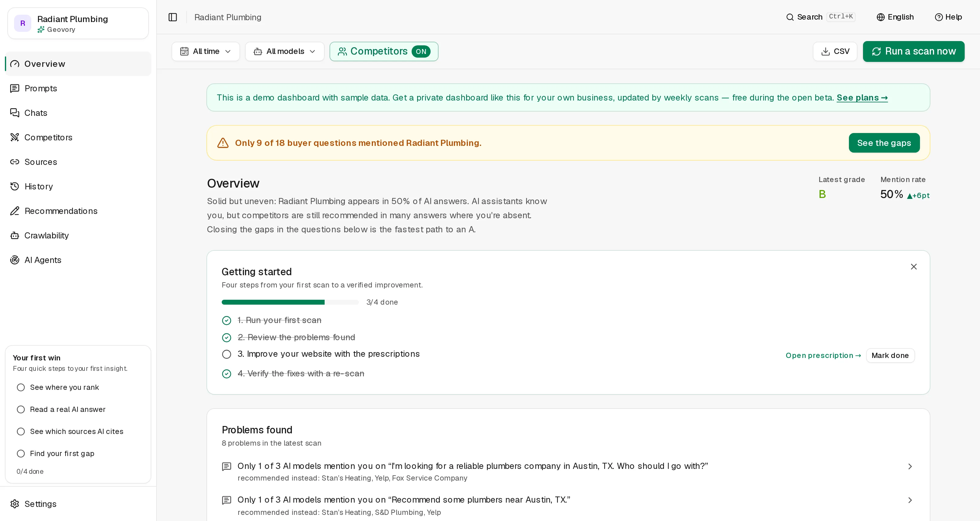Click the Help question-mark icon
This screenshot has width=980, height=521.
pyautogui.click(x=939, y=17)
